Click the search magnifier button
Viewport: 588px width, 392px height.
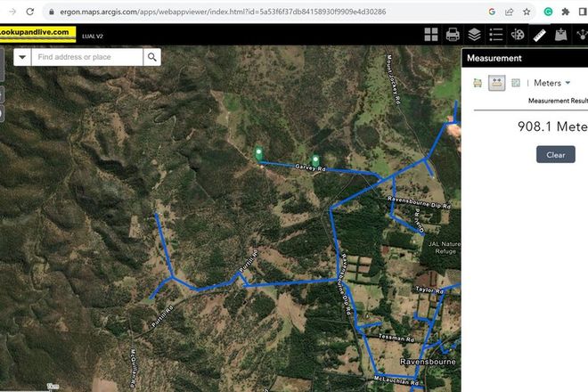tap(151, 57)
